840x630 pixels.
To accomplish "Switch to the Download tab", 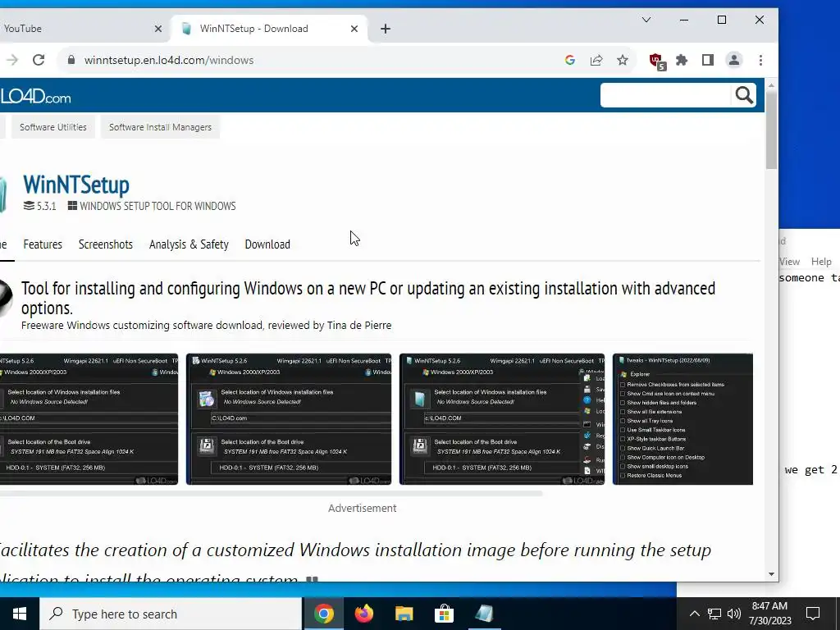I will click(x=267, y=244).
